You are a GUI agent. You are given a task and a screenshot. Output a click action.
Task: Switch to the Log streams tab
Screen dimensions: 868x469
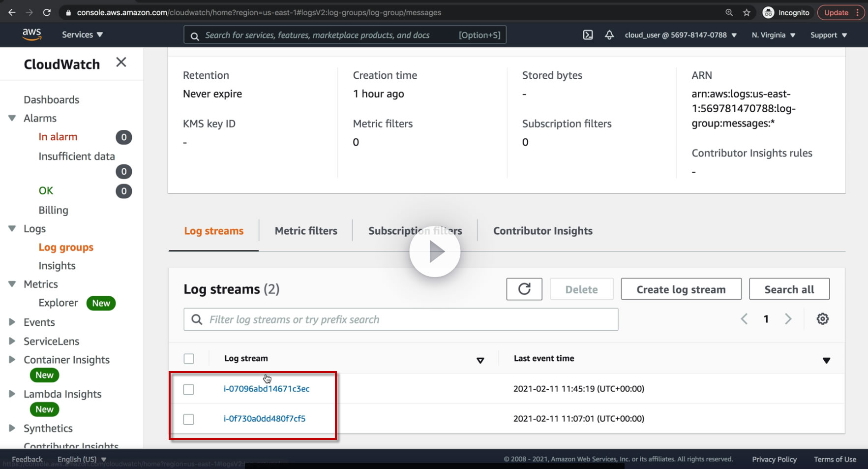214,231
